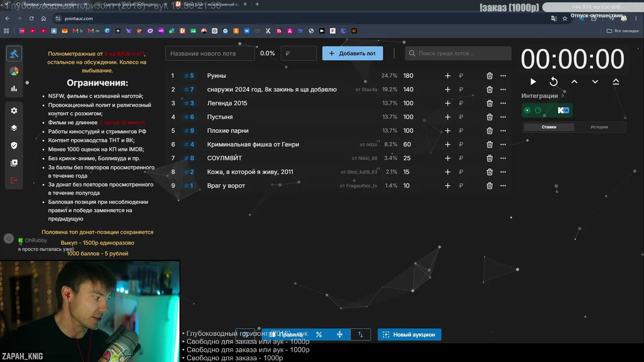Open more options for "снаружи 2024 год" lot
The width and height of the screenshot is (644, 362).
coord(503,89)
